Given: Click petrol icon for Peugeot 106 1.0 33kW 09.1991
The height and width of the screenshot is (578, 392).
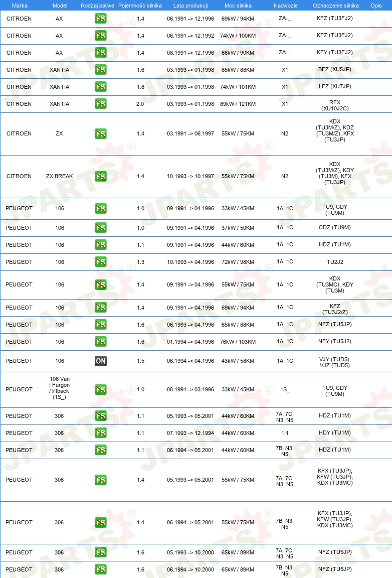Looking at the screenshot, I should click(x=101, y=208).
